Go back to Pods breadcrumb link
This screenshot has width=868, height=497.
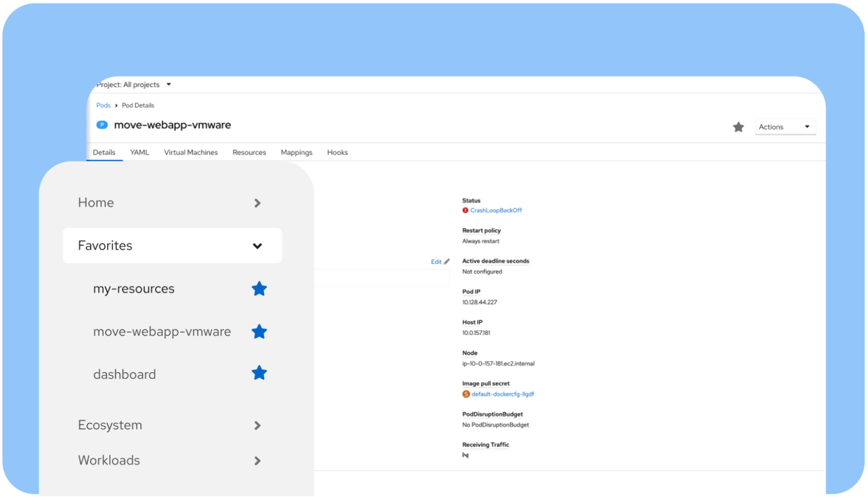pyautogui.click(x=103, y=105)
